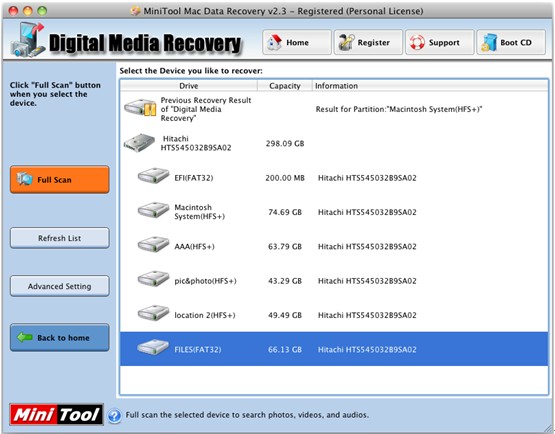
Task: Open Advanced Setting
Action: point(59,286)
